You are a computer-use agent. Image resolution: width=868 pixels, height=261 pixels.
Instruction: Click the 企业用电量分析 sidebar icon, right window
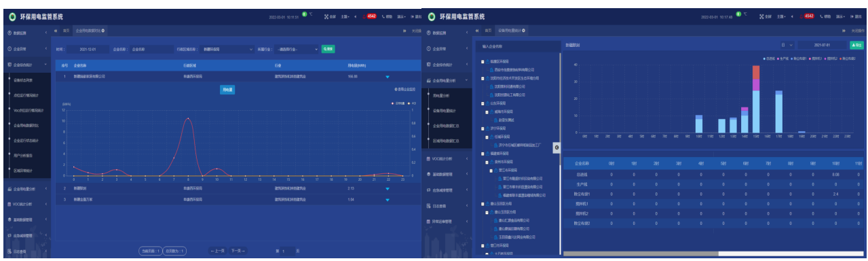tap(428, 80)
